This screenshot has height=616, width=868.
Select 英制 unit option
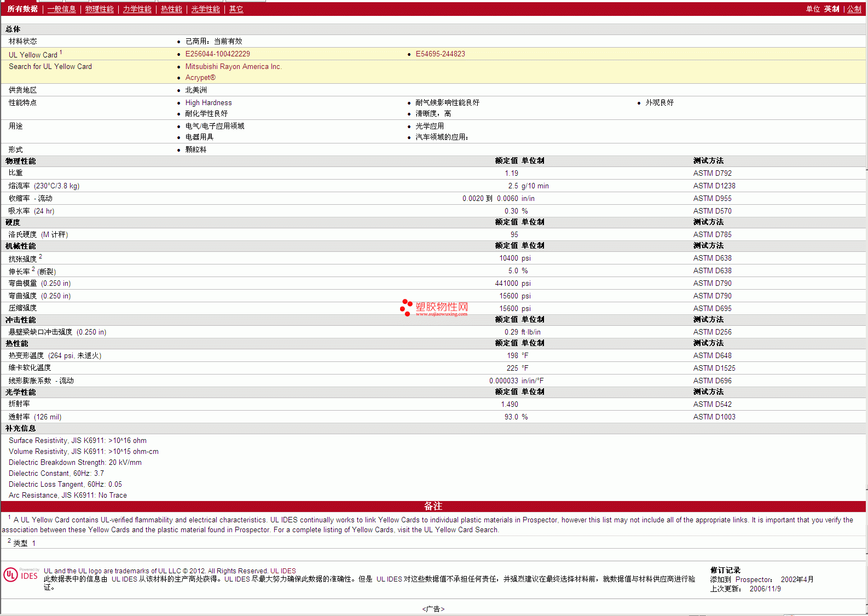coord(831,9)
